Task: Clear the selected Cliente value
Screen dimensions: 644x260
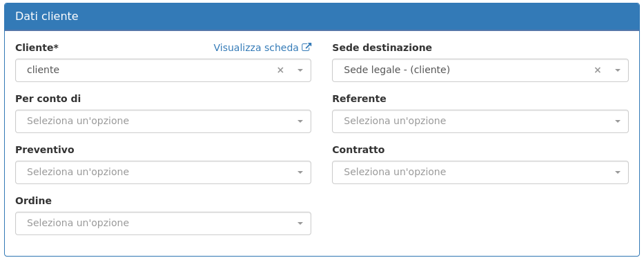Action: coord(280,70)
